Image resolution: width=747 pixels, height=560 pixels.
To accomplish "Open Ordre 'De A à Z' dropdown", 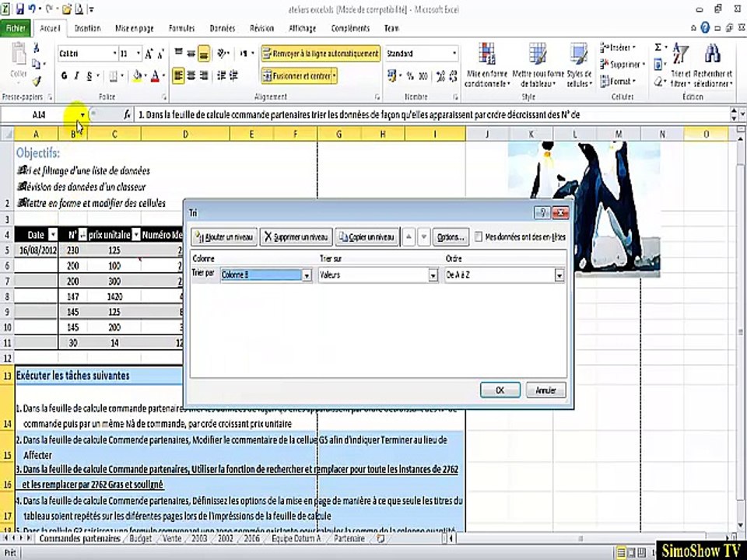I will tap(559, 275).
